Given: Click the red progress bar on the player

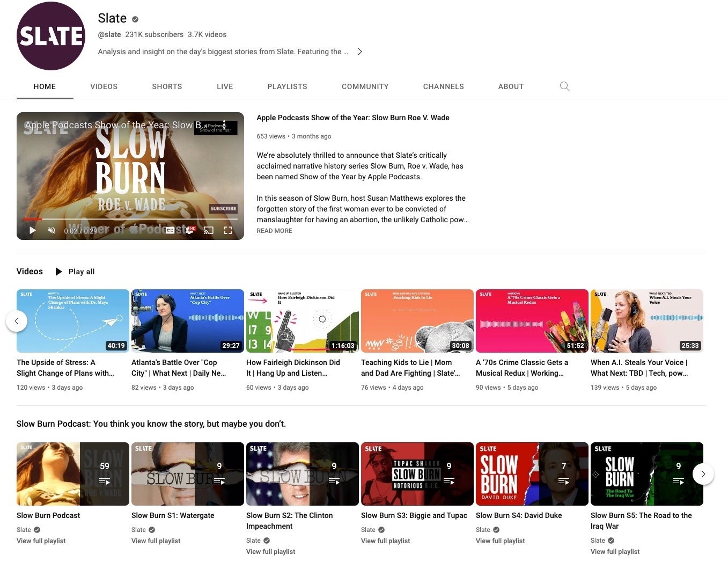Looking at the screenshot, I should tap(32, 219).
